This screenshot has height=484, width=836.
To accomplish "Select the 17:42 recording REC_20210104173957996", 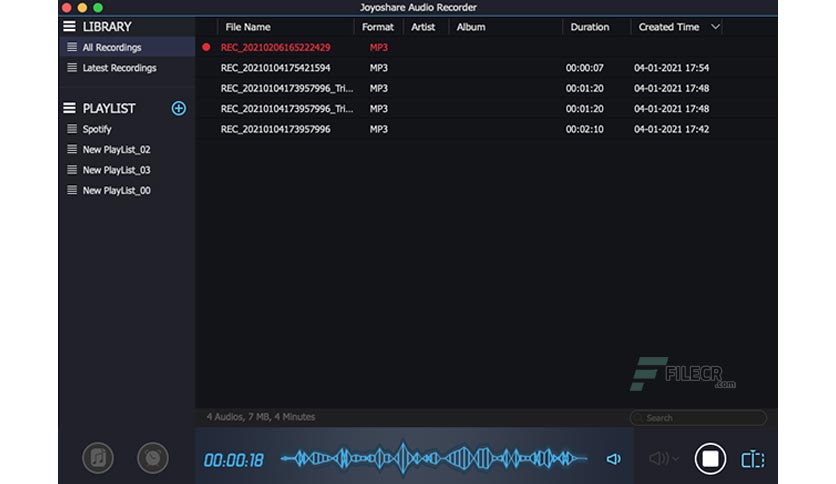I will tap(275, 129).
